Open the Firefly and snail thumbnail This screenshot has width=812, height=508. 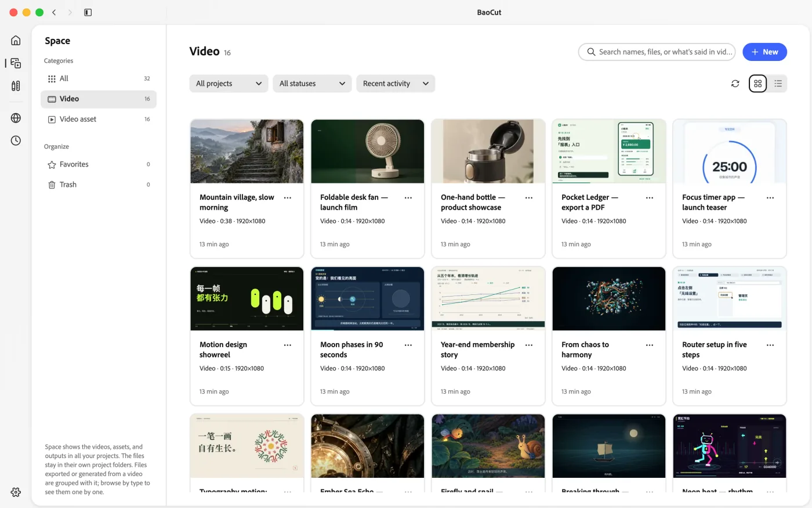[x=488, y=446]
